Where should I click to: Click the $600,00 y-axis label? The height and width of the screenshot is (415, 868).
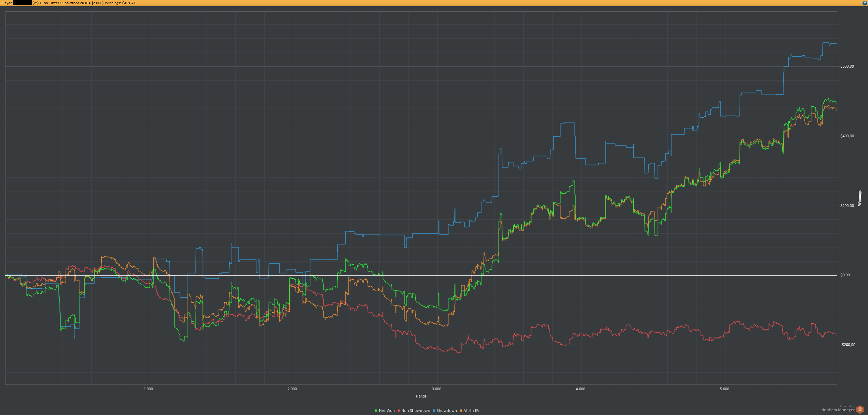click(847, 66)
